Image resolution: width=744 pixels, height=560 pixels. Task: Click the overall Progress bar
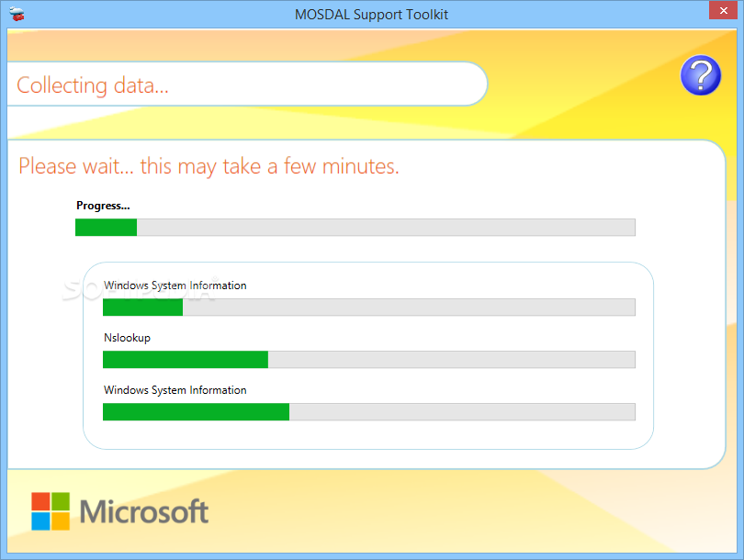[355, 227]
